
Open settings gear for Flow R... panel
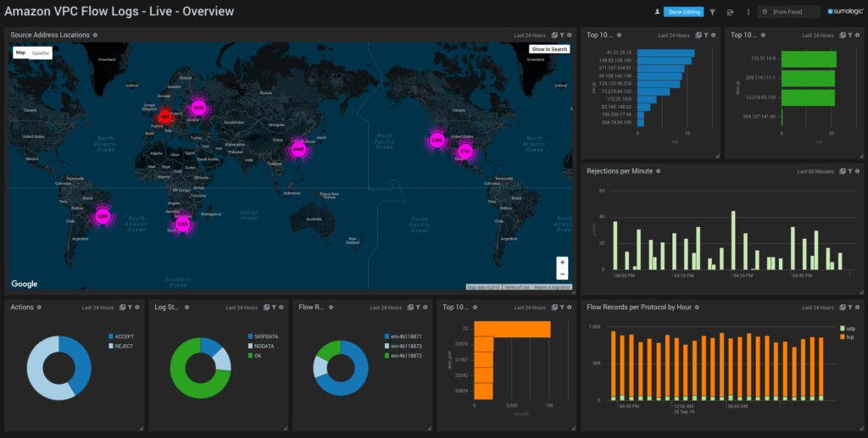click(x=331, y=308)
